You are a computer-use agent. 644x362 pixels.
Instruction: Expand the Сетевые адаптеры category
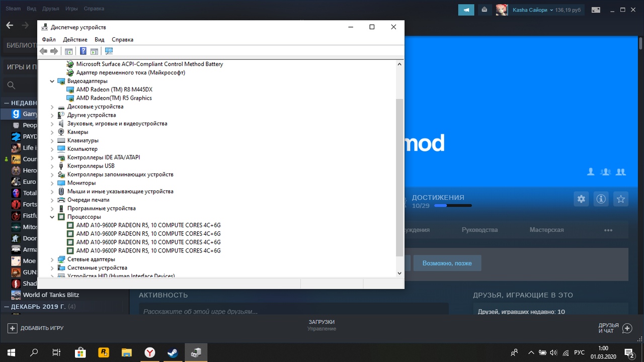pyautogui.click(x=52, y=259)
